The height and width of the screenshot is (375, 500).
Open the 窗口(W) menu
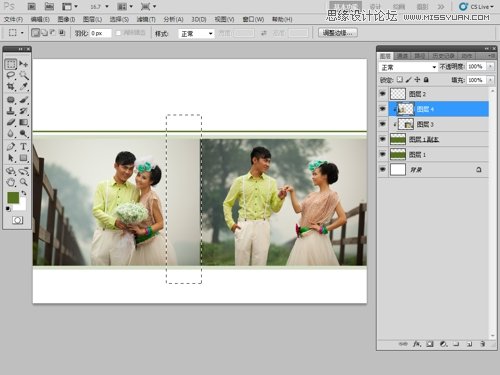tap(253, 19)
